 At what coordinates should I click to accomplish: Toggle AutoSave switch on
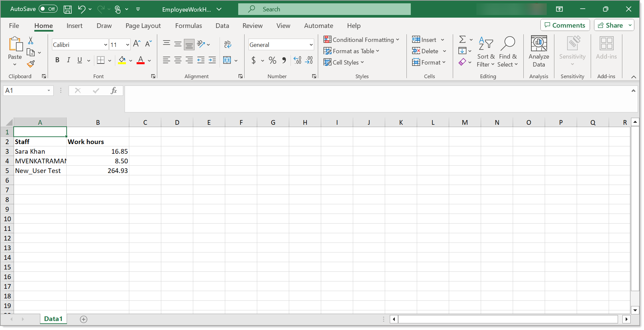(x=48, y=9)
